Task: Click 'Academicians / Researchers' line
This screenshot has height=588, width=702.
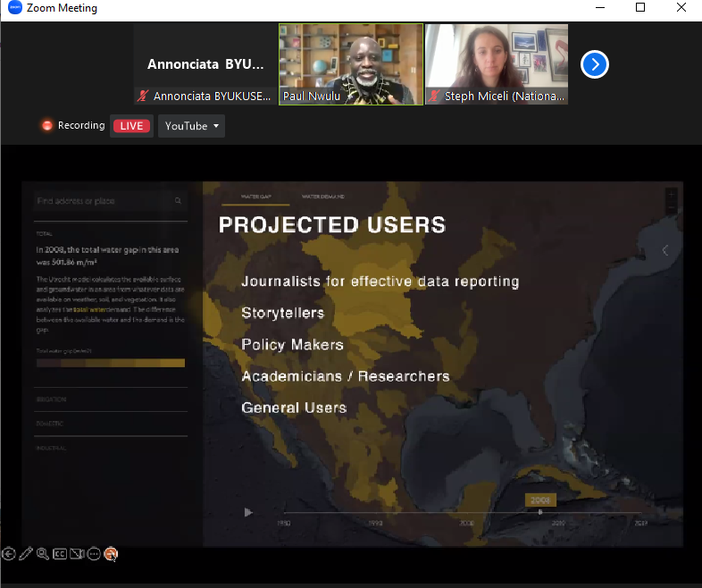Action: (x=345, y=376)
